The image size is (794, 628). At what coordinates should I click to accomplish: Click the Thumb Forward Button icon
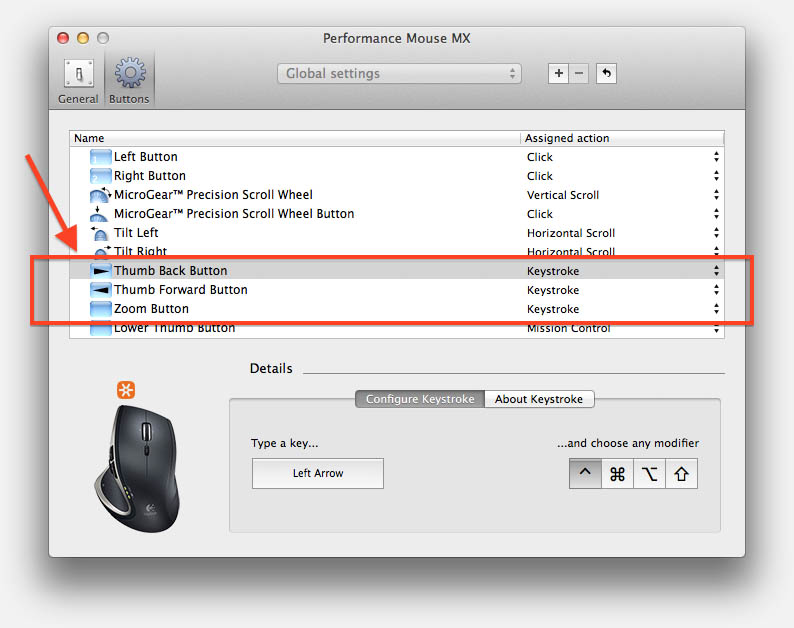[100, 290]
